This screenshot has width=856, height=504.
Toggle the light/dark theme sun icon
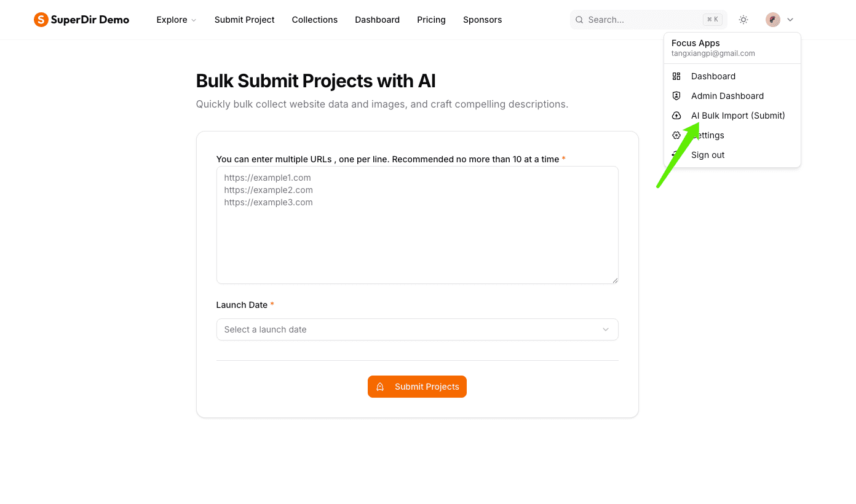click(x=743, y=20)
